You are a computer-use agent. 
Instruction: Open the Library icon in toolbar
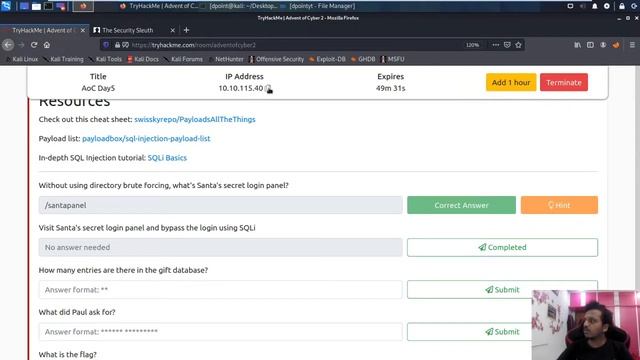click(578, 45)
